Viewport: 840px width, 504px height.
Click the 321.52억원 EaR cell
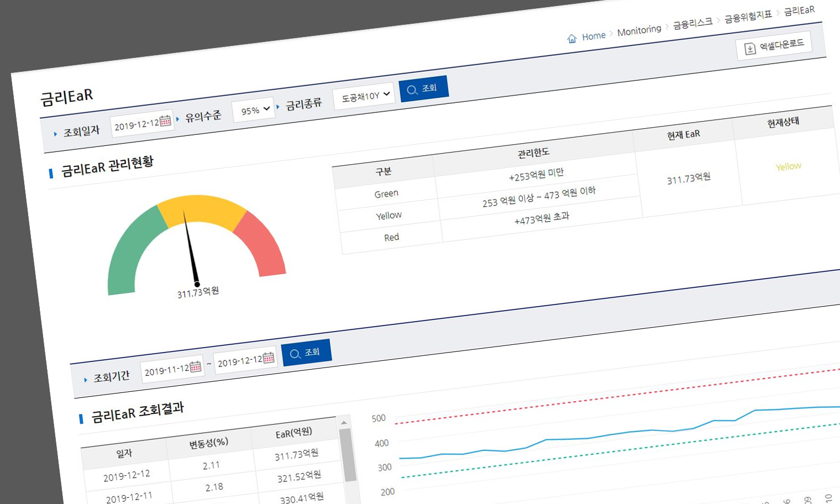300,477
